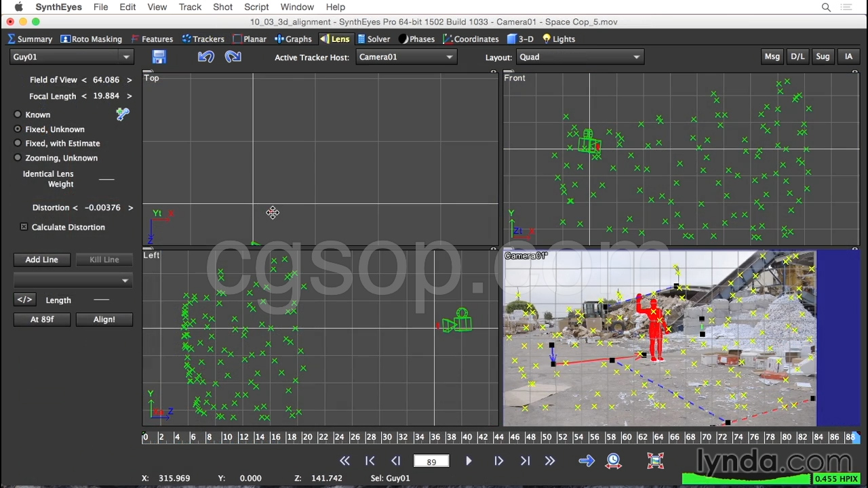
Task: Open the Summary room tab
Action: point(30,39)
